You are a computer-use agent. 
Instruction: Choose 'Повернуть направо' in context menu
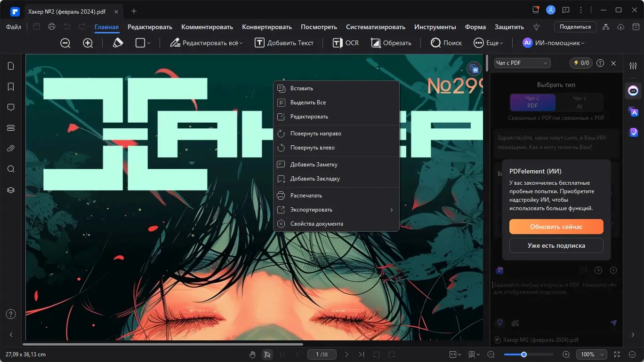click(x=336, y=134)
